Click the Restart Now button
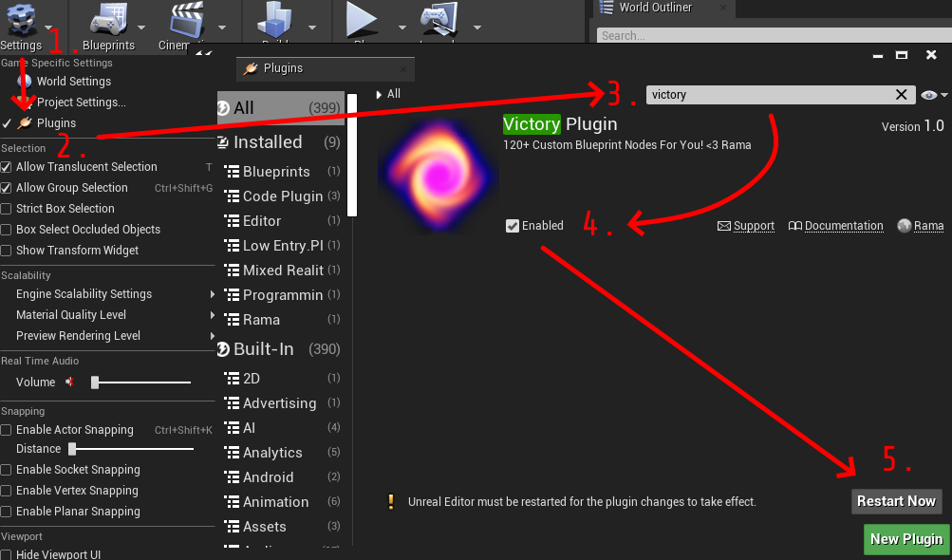Viewport: 952px width, 560px height. tap(896, 501)
